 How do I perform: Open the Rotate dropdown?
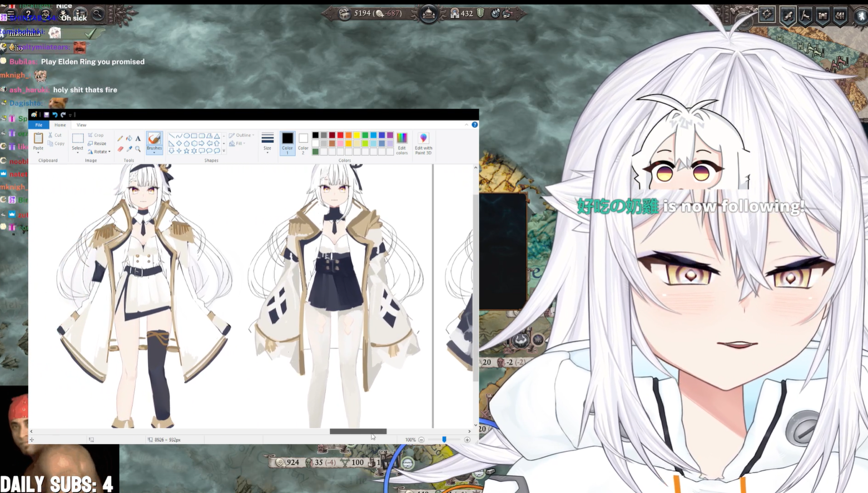(x=99, y=152)
